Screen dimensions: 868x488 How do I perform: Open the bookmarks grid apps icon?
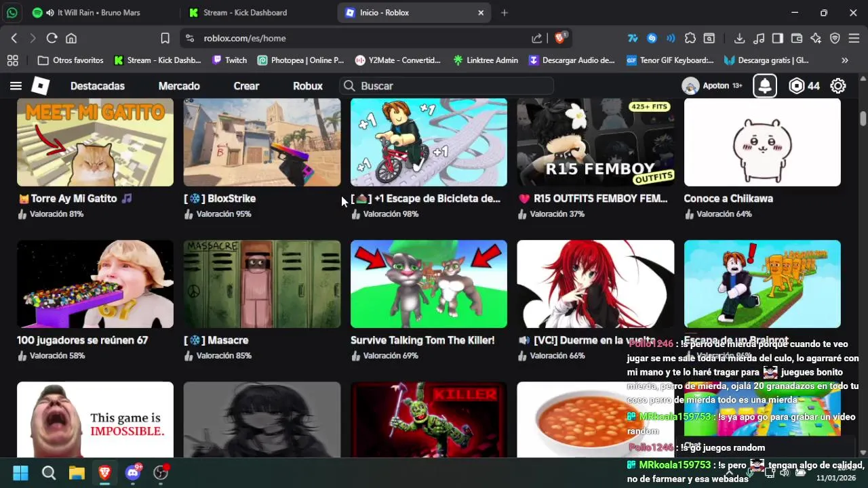(x=12, y=60)
